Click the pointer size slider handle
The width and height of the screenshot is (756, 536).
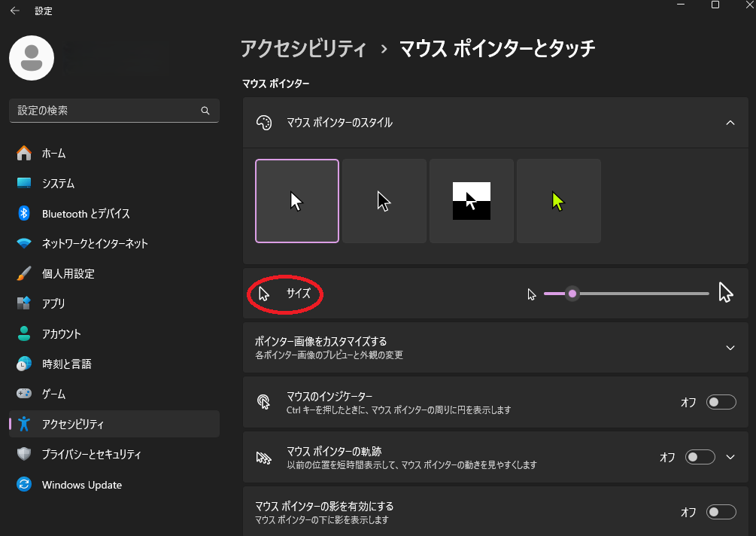[572, 294]
